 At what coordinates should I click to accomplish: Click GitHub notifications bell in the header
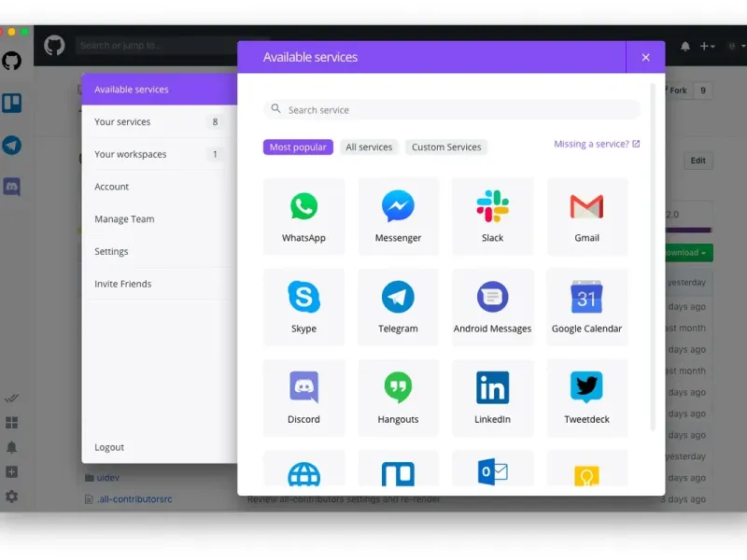click(685, 46)
